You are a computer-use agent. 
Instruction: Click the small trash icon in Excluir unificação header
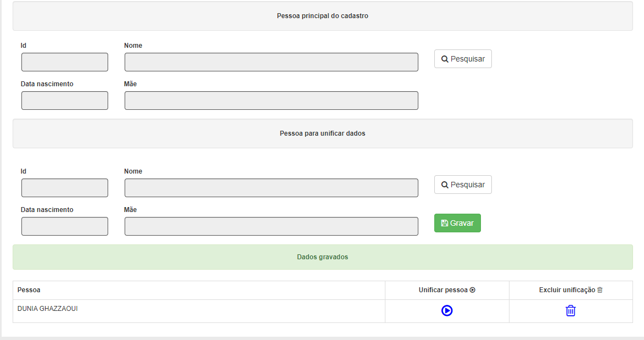(x=600, y=290)
